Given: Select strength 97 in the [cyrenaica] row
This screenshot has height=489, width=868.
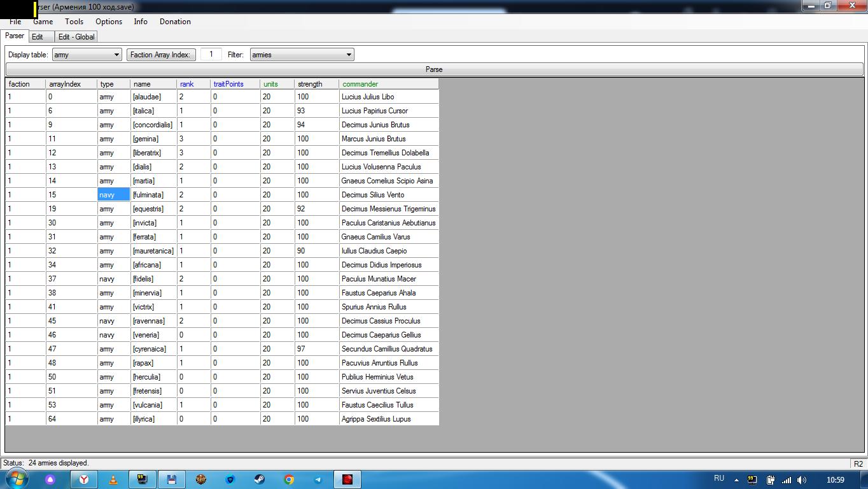Looking at the screenshot, I should [316, 349].
